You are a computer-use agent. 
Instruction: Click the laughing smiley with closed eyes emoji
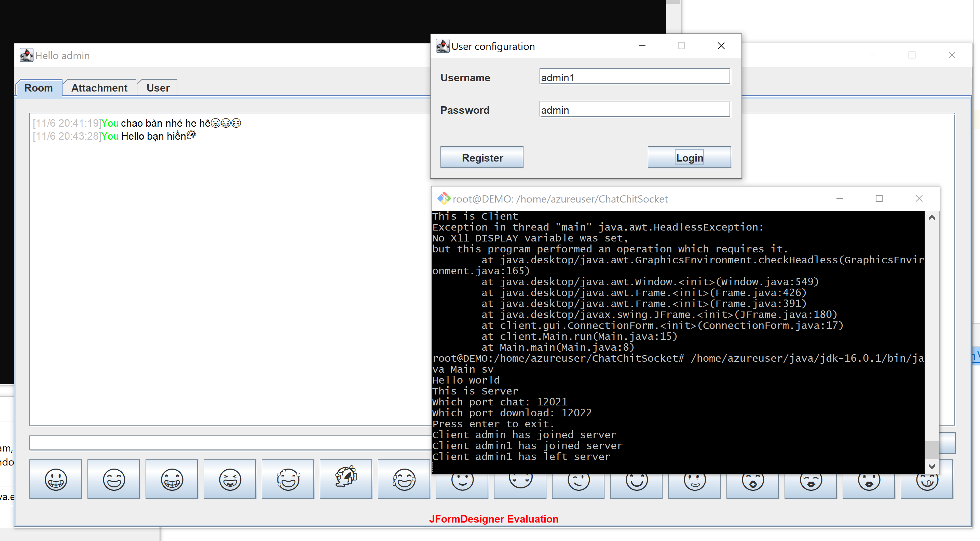click(113, 479)
